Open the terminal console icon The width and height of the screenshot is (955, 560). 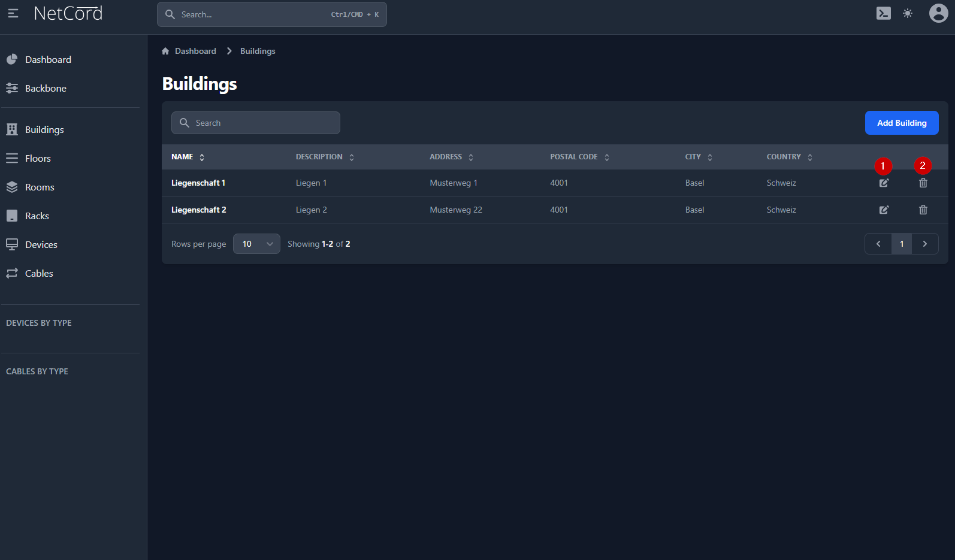tap(883, 13)
